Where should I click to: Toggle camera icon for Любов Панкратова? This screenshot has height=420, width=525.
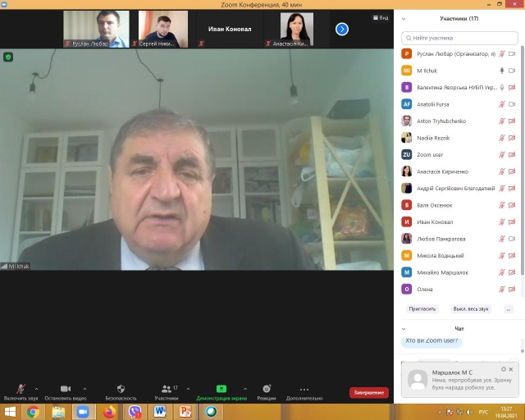click(512, 239)
